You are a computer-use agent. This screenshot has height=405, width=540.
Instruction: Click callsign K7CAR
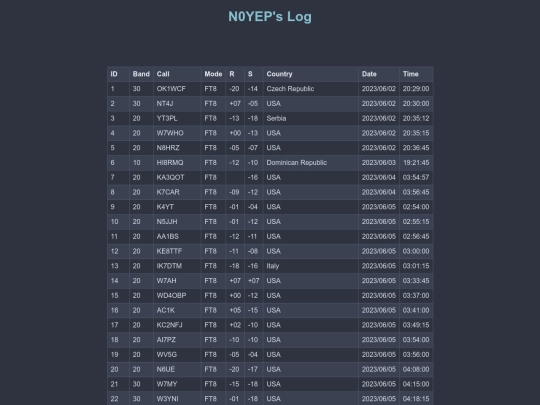(x=168, y=192)
